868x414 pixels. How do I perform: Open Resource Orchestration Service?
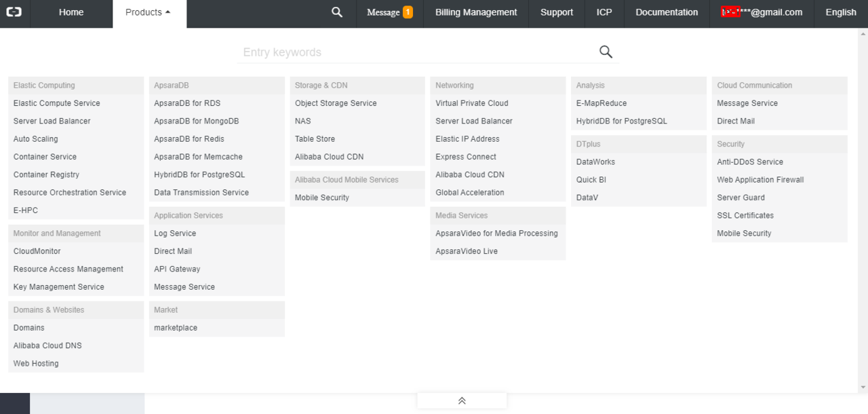click(x=70, y=192)
